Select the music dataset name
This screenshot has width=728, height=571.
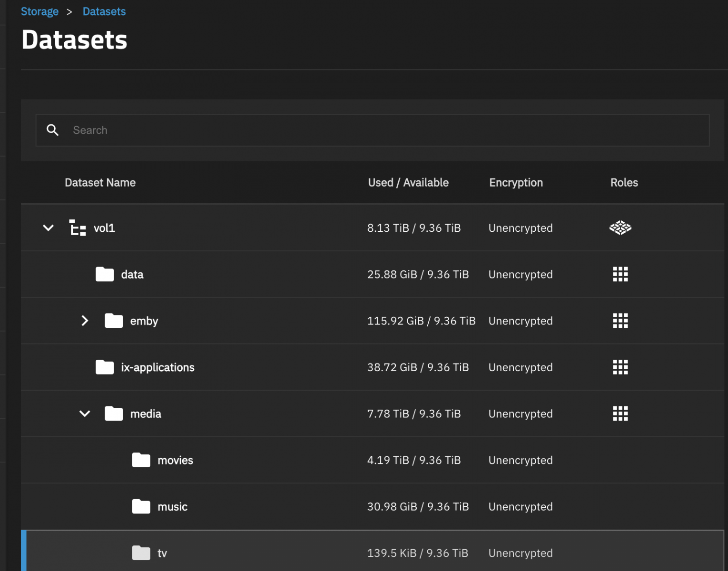click(172, 507)
